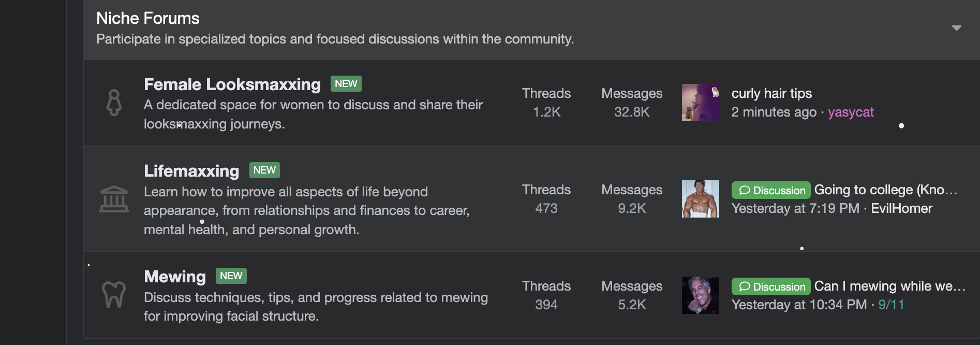Viewport: 980px width, 345px height.
Task: View EvilHomer's user profile
Action: (901, 209)
